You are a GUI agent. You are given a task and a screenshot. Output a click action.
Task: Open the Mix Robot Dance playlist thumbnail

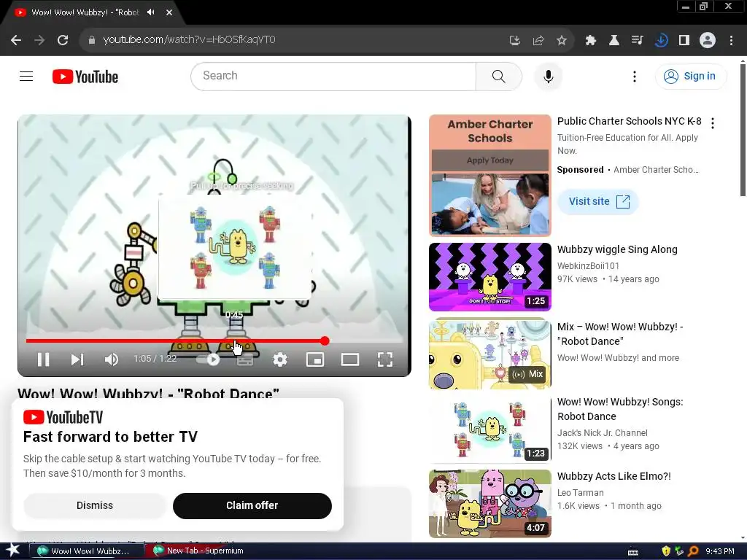tap(489, 354)
